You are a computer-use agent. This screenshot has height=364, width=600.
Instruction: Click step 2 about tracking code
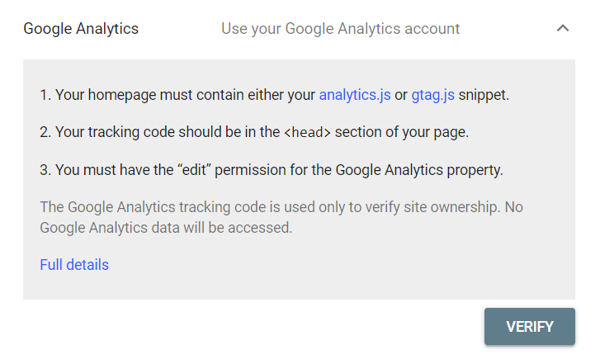click(254, 132)
